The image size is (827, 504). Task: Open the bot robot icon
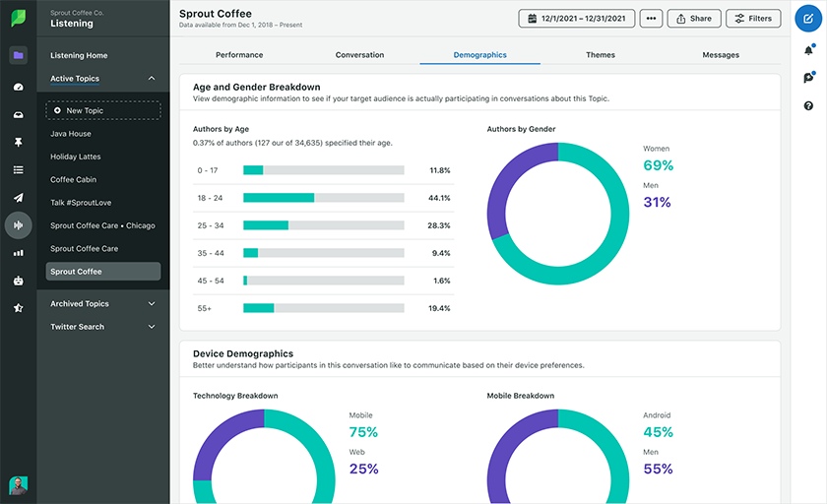tap(19, 281)
